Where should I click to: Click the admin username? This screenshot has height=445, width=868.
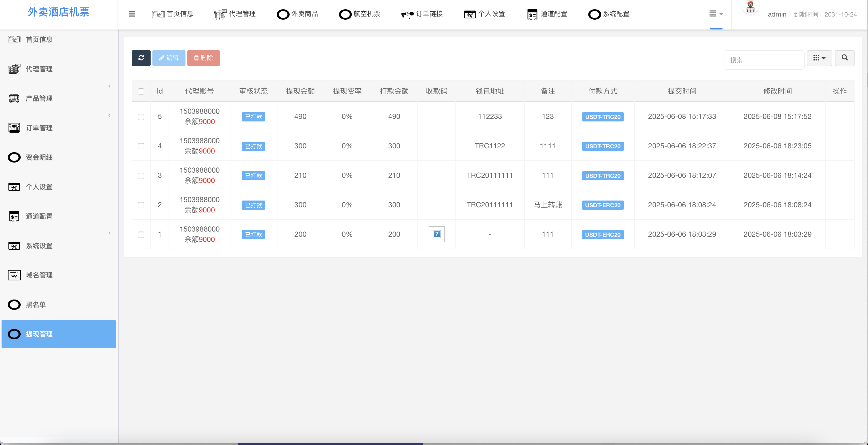point(777,14)
